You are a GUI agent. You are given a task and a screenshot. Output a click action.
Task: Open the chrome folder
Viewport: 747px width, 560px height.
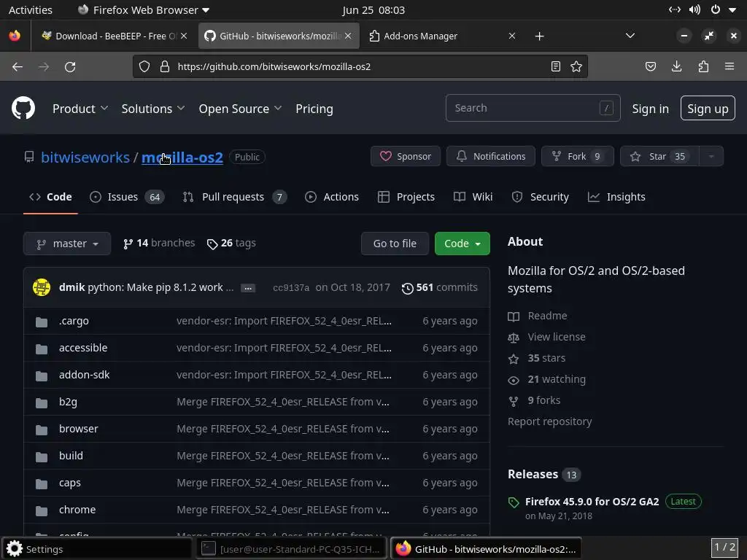(77, 510)
